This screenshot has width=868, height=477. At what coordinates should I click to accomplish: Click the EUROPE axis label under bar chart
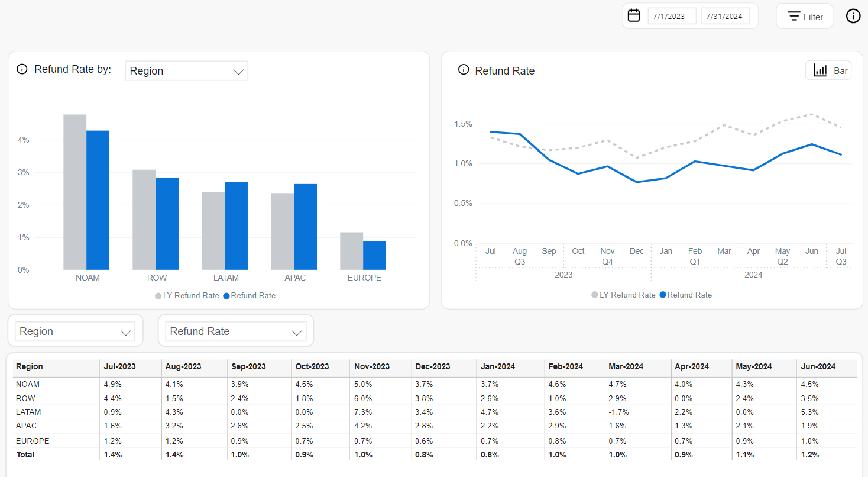364,278
